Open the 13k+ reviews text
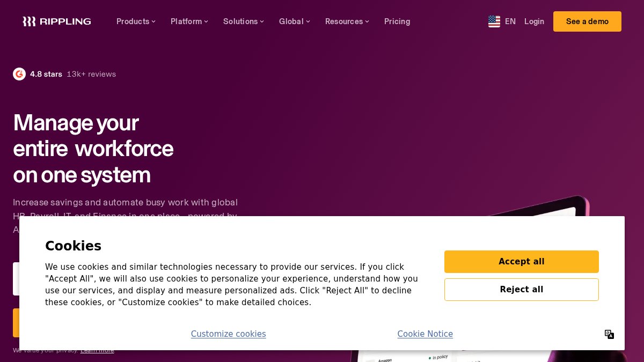 (x=91, y=74)
